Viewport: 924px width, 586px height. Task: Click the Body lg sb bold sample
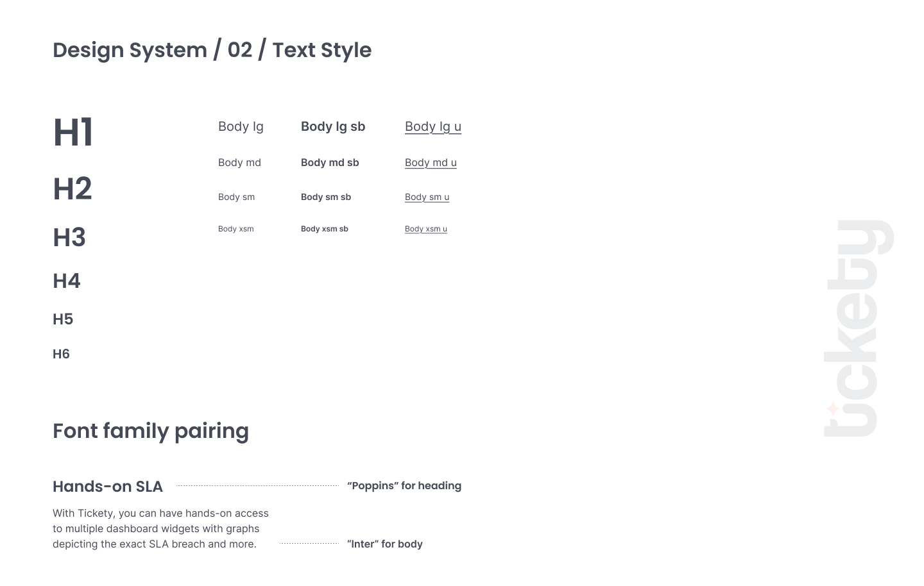(333, 127)
